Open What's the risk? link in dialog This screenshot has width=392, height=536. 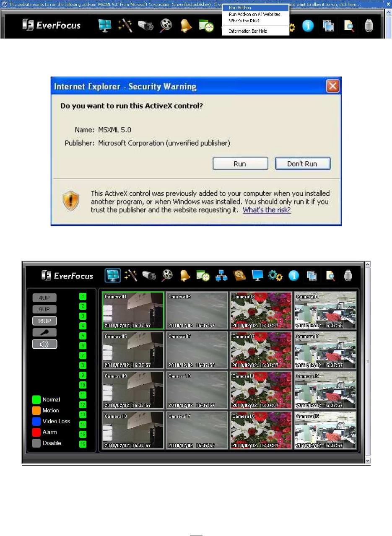pos(267,210)
